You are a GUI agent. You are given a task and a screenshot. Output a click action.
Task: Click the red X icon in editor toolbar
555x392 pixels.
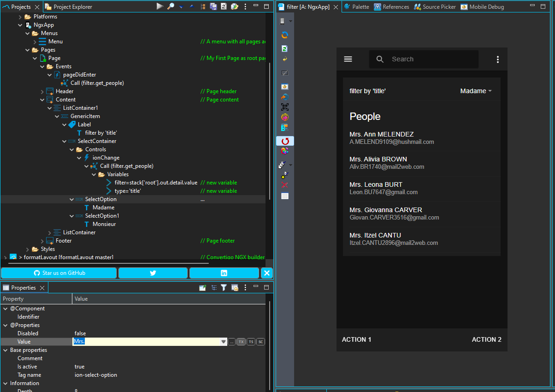click(285, 185)
